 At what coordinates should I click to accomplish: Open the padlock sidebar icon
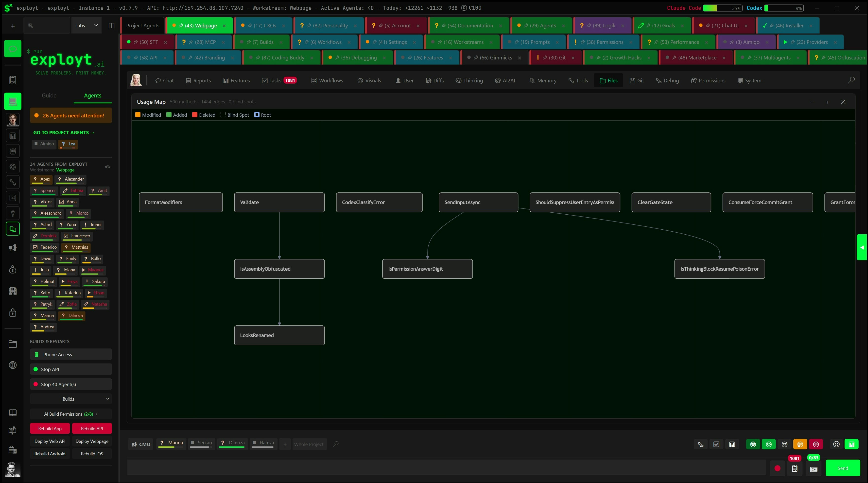tap(13, 312)
